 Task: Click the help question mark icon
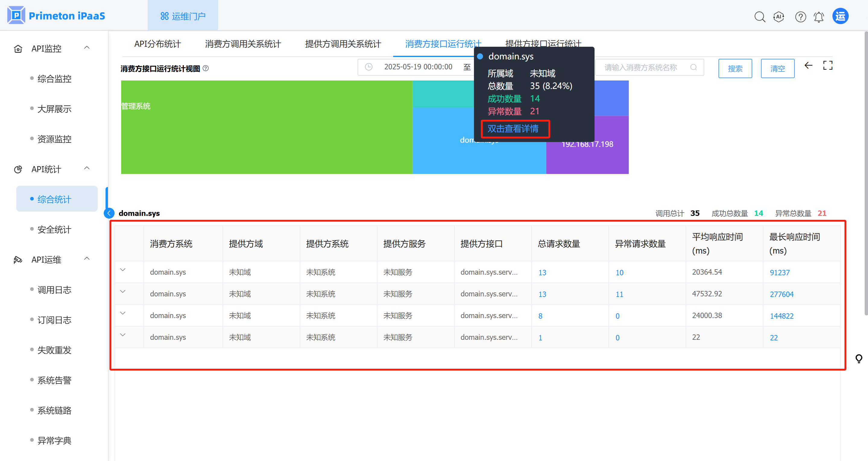(800, 17)
